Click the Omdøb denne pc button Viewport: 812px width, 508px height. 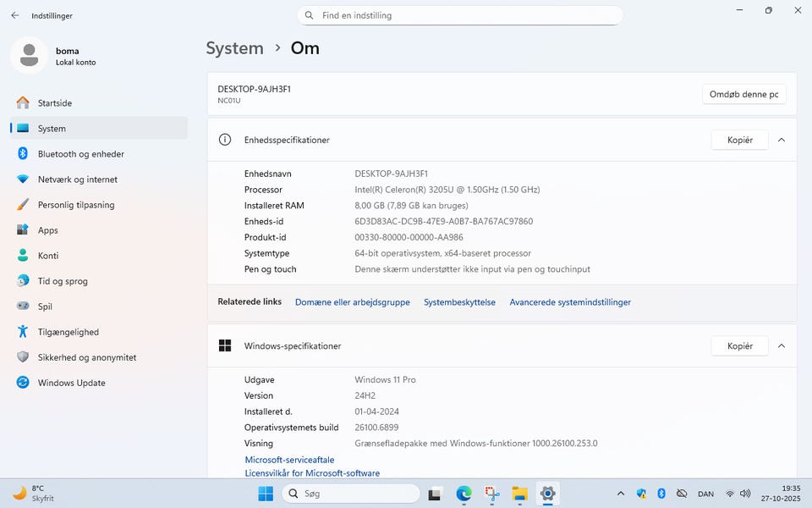coord(743,94)
